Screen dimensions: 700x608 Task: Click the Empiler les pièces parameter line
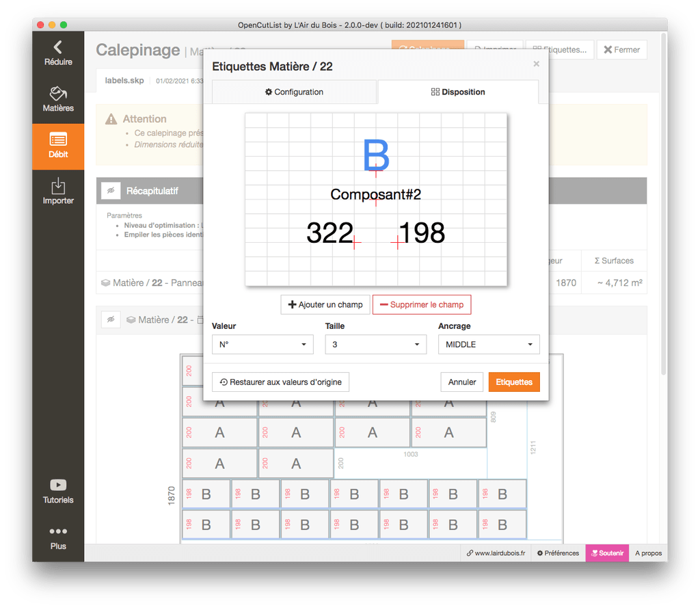(163, 235)
